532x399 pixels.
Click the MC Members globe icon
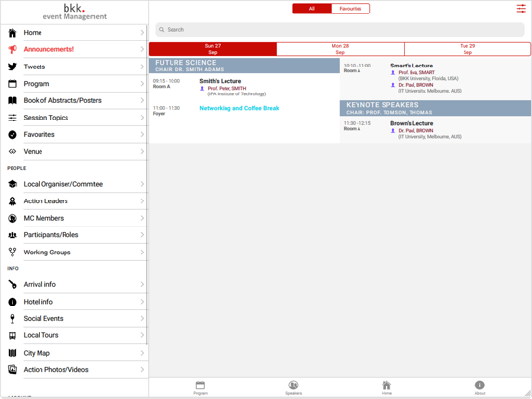tap(13, 218)
